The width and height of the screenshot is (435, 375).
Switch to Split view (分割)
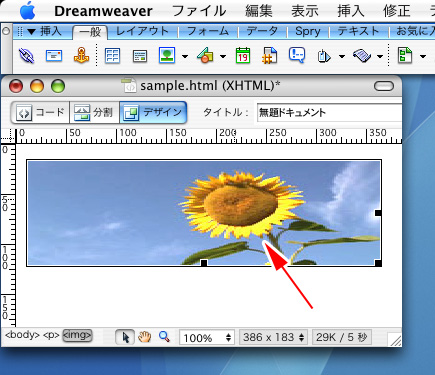pos(95,112)
